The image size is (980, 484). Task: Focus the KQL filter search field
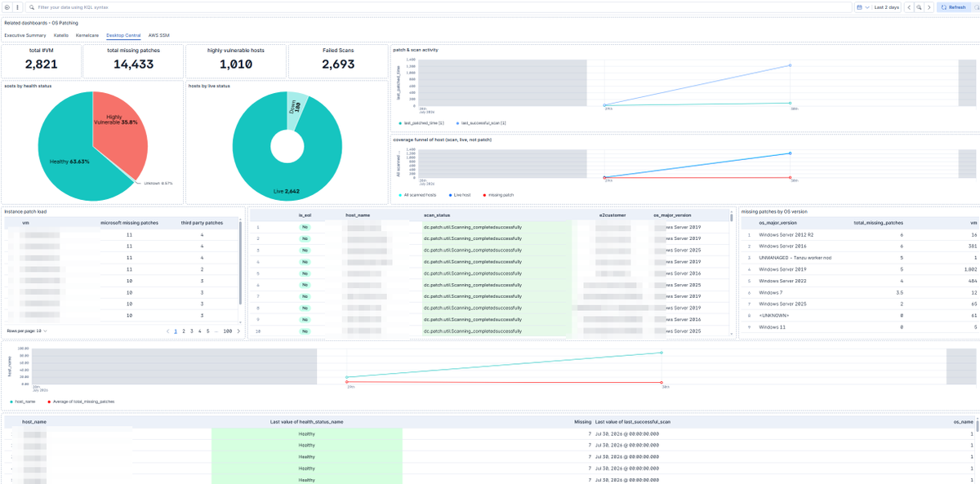tap(437, 7)
